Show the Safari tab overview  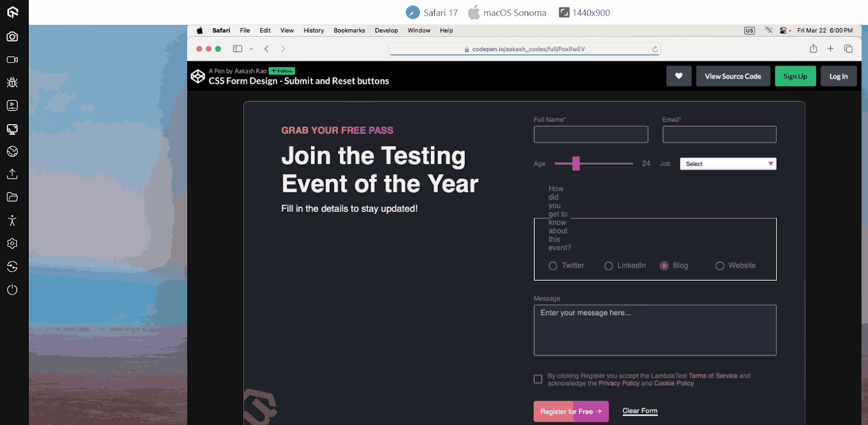tap(848, 49)
